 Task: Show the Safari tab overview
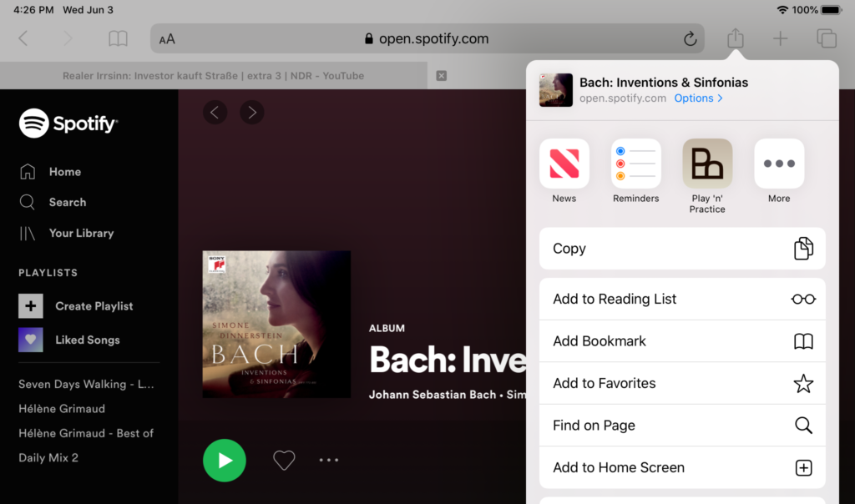(826, 38)
